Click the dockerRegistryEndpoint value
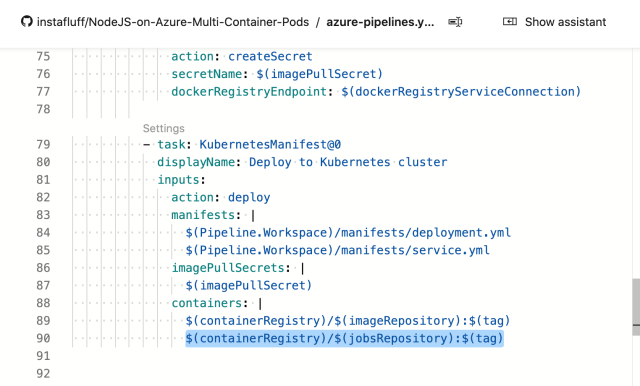 click(x=461, y=91)
